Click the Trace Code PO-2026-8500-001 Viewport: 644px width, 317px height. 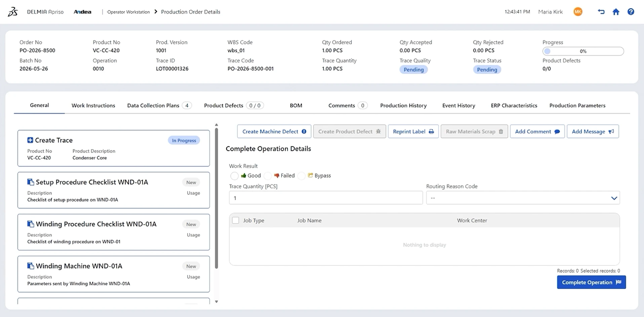pyautogui.click(x=250, y=69)
